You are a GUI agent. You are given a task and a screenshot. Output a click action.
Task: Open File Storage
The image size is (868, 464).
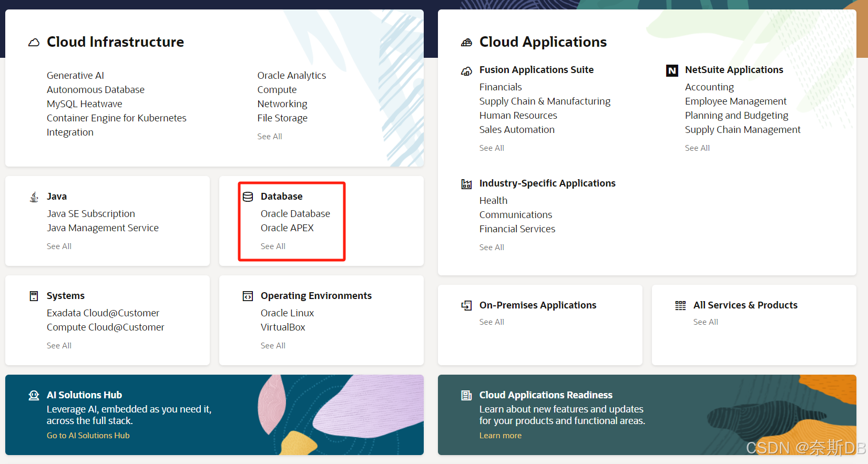tap(282, 118)
